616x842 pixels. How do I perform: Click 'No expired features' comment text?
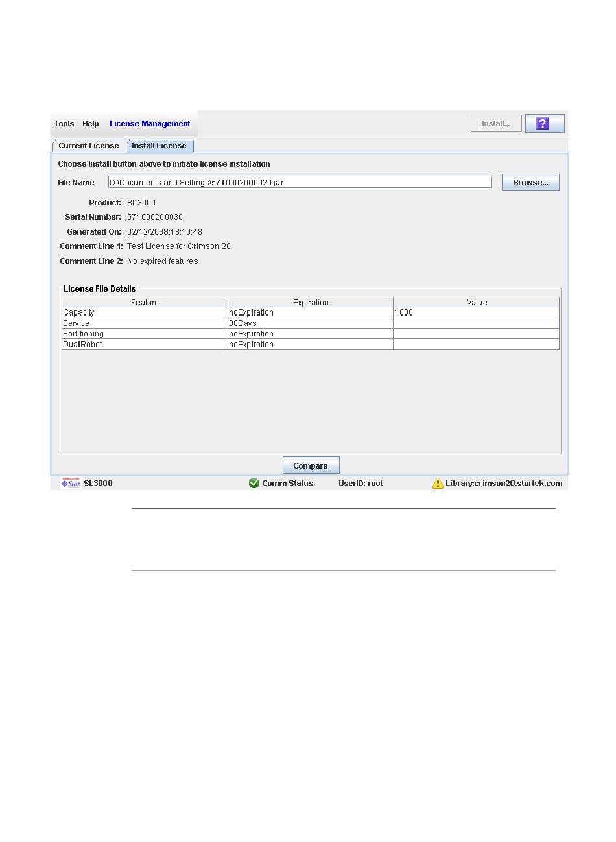(163, 261)
